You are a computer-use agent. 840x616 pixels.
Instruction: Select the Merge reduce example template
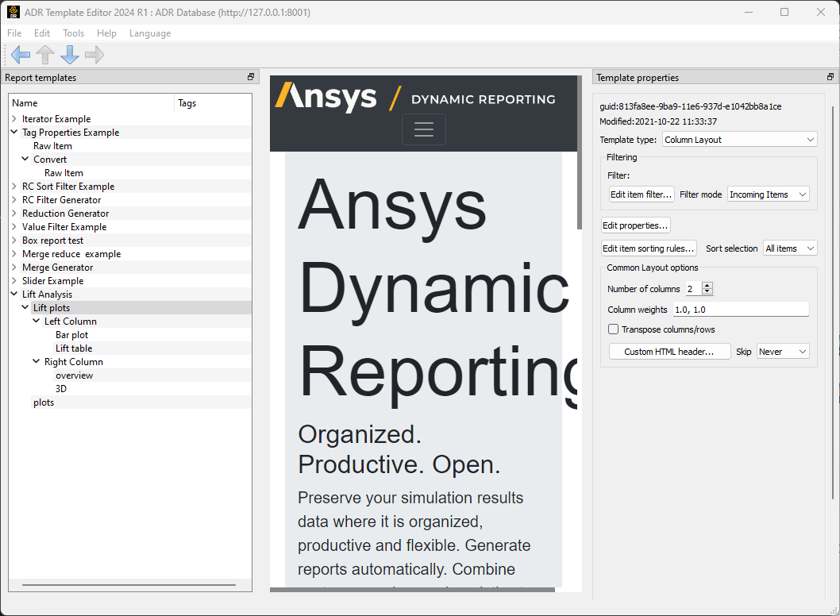(x=71, y=254)
